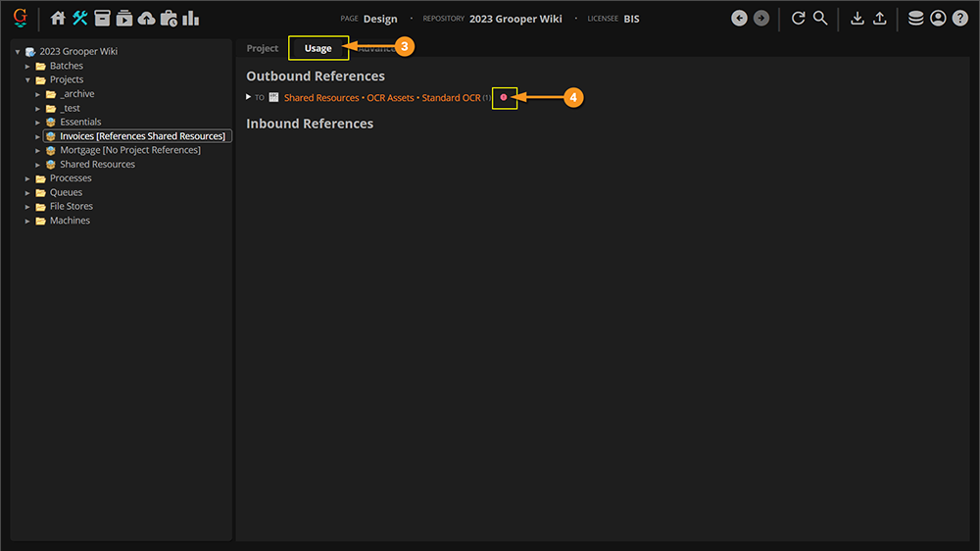The image size is (980, 551).
Task: Expand the Invoices project node
Action: (x=37, y=136)
